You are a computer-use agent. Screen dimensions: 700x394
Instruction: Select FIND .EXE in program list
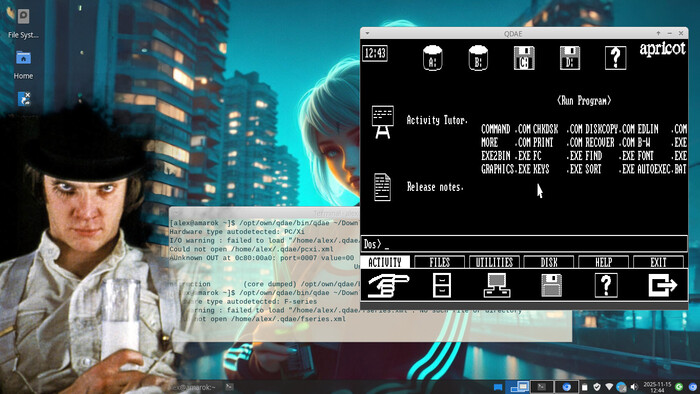tap(609, 156)
